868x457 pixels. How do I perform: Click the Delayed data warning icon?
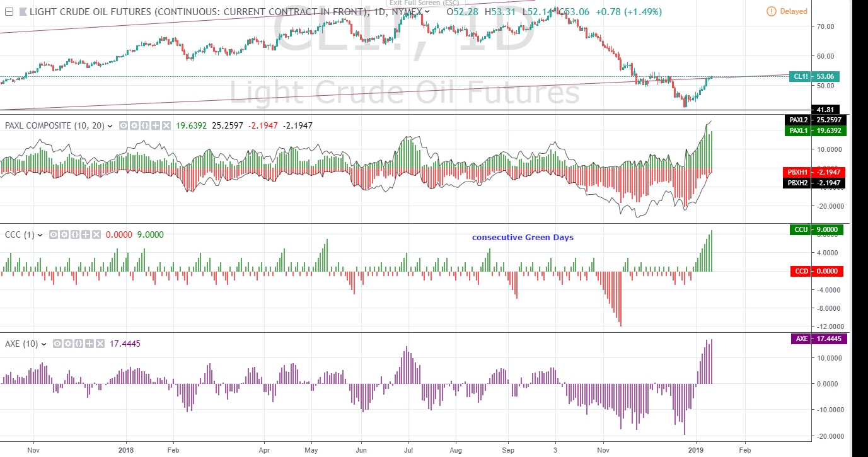click(x=772, y=11)
